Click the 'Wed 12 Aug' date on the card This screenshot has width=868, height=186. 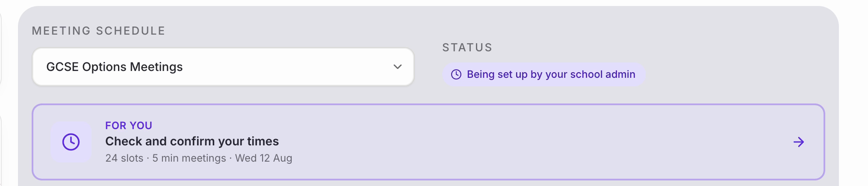tap(263, 158)
